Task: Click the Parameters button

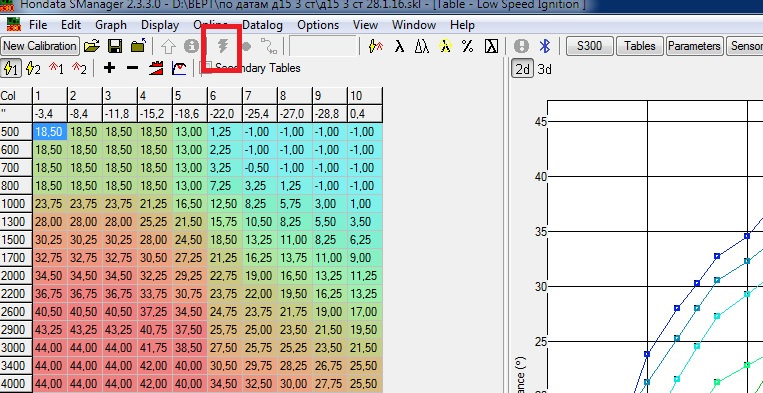Action: 694,46
